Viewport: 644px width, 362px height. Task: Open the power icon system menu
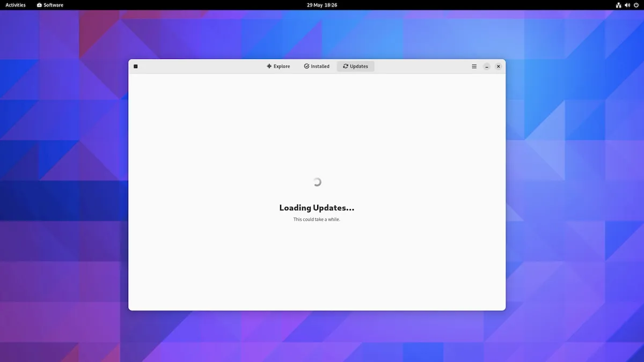click(x=636, y=5)
